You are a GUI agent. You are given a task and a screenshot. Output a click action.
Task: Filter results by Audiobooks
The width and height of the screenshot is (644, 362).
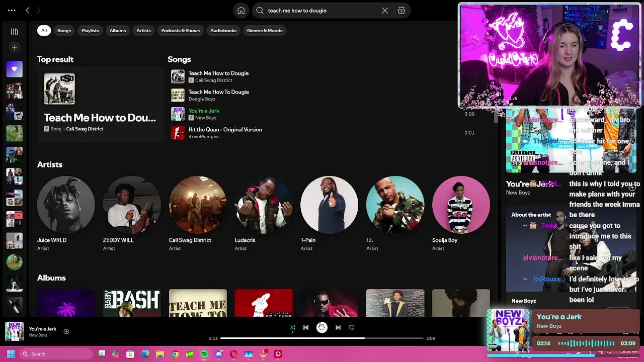[x=223, y=31]
